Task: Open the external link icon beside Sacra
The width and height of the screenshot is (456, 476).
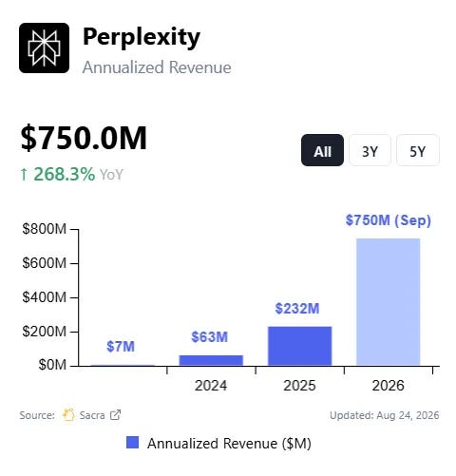Action: click(115, 415)
